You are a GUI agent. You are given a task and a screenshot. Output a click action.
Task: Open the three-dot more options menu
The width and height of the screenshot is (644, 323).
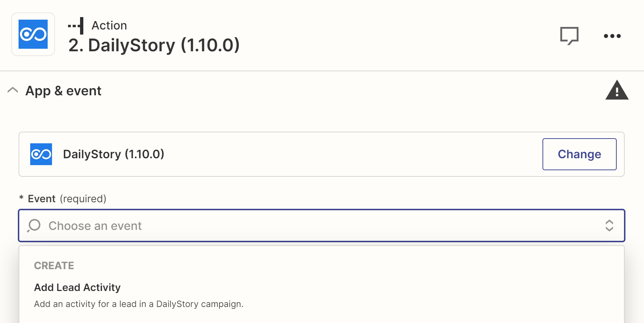[612, 36]
